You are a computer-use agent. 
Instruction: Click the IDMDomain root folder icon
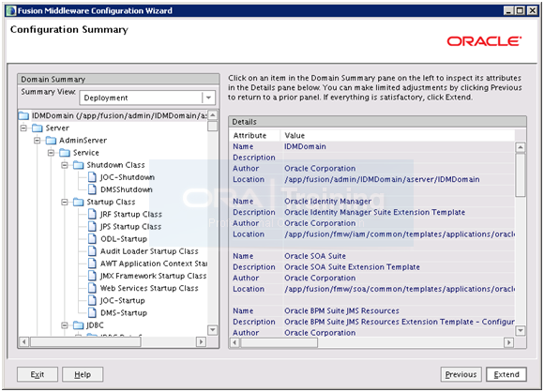(23, 115)
